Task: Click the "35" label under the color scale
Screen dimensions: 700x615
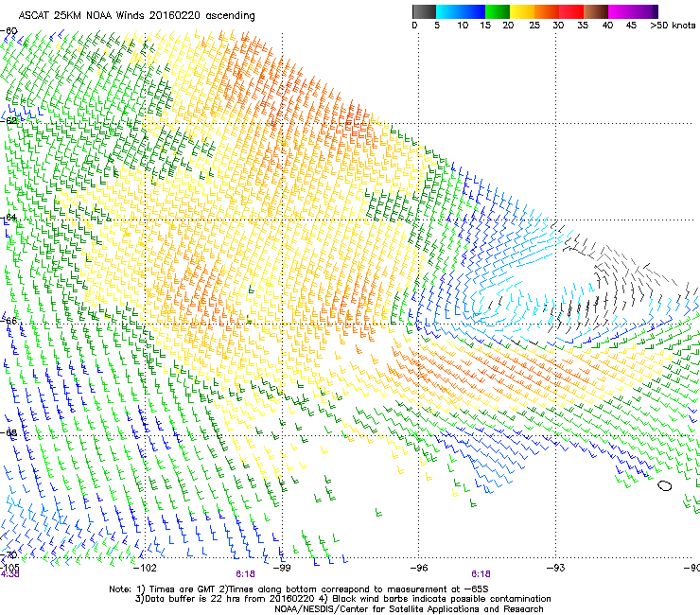Action: [583, 25]
